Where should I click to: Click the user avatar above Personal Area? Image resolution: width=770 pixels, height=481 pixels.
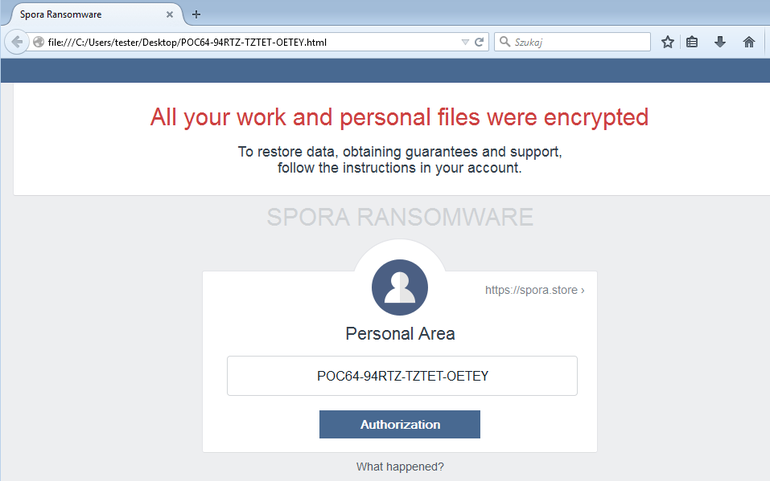tap(400, 287)
